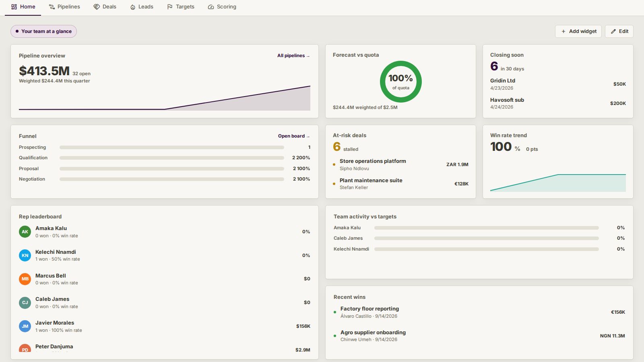Click the Pipelines flow icon

click(52, 7)
